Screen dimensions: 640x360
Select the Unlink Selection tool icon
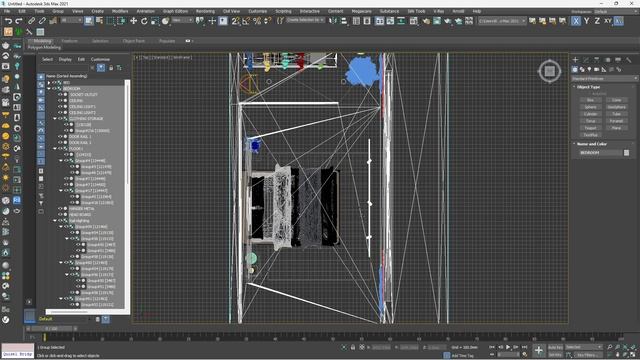[42, 20]
